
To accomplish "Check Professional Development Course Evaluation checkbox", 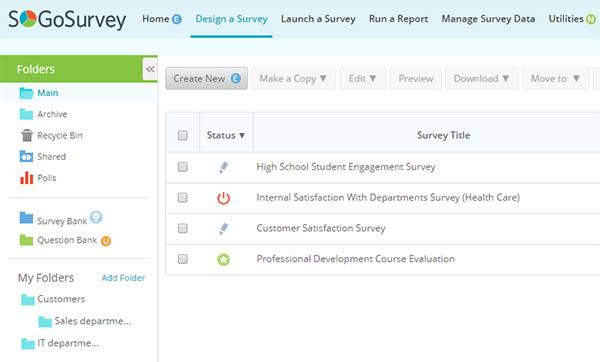I will click(183, 259).
